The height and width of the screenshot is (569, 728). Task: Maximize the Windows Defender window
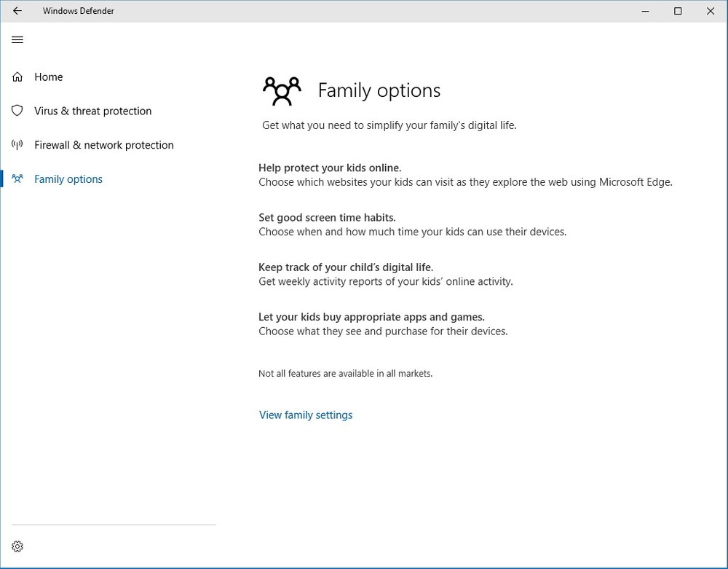click(677, 11)
